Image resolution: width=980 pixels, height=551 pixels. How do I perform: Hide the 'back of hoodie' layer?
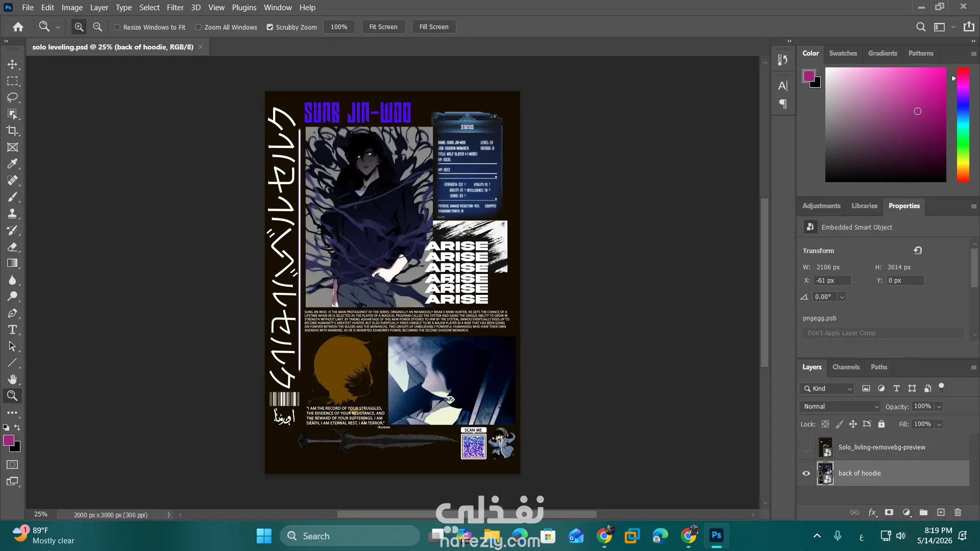(x=806, y=473)
